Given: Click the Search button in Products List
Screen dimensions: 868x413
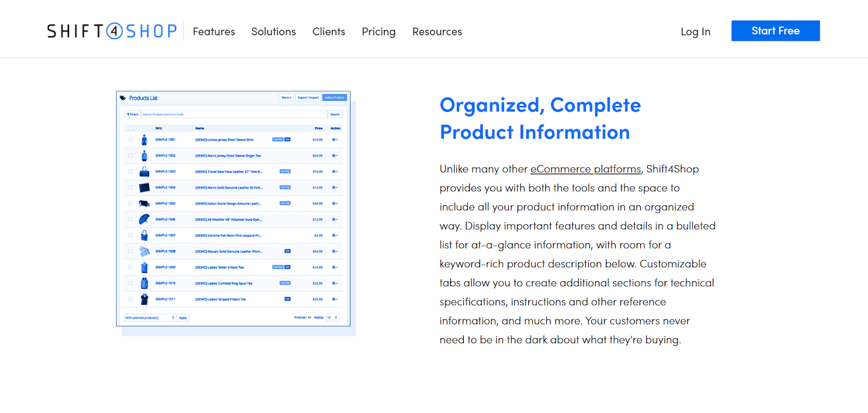Looking at the screenshot, I should pyautogui.click(x=335, y=114).
